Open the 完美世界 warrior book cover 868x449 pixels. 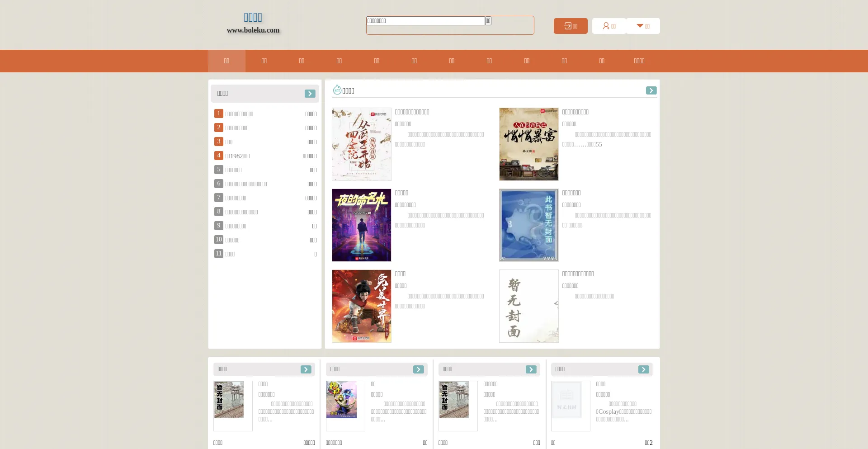(x=362, y=306)
